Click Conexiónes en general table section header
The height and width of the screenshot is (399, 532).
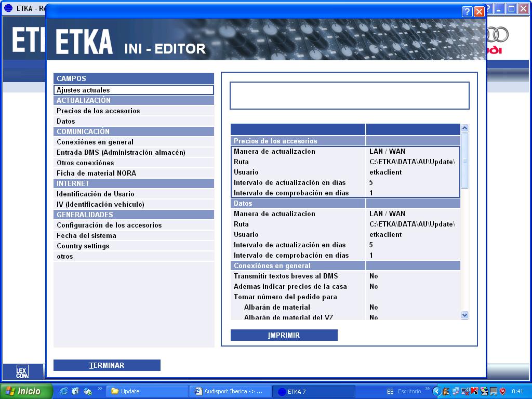(345, 265)
